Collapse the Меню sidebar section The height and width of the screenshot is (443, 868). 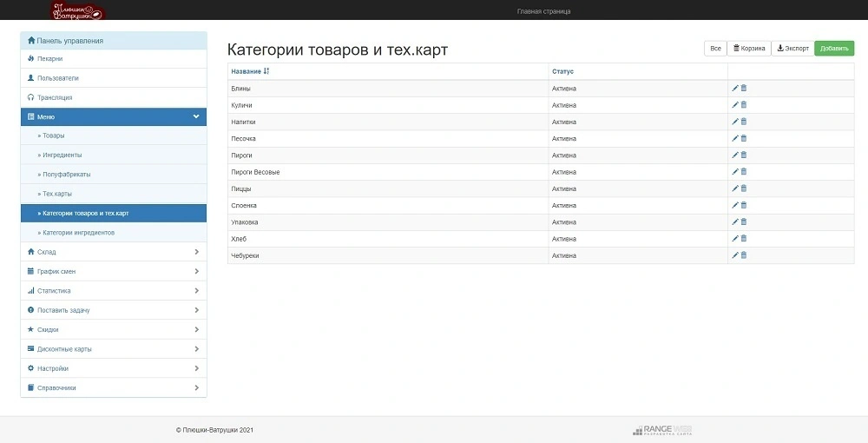(114, 117)
